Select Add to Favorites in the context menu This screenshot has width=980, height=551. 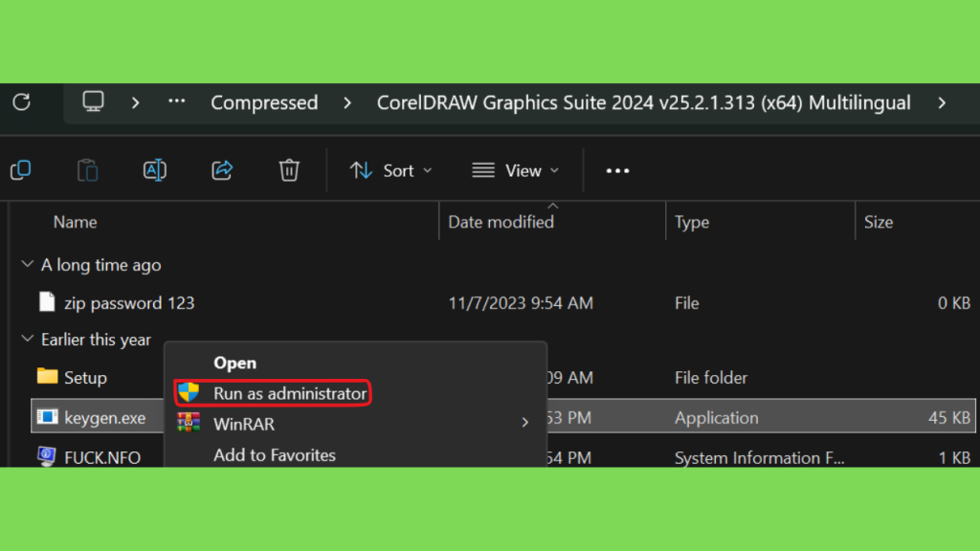pyautogui.click(x=274, y=455)
